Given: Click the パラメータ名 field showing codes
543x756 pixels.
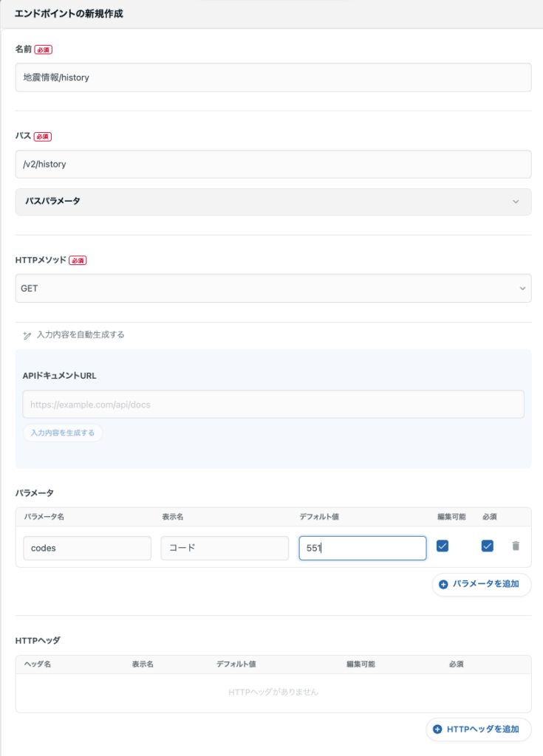Looking at the screenshot, I should pyautogui.click(x=87, y=549).
